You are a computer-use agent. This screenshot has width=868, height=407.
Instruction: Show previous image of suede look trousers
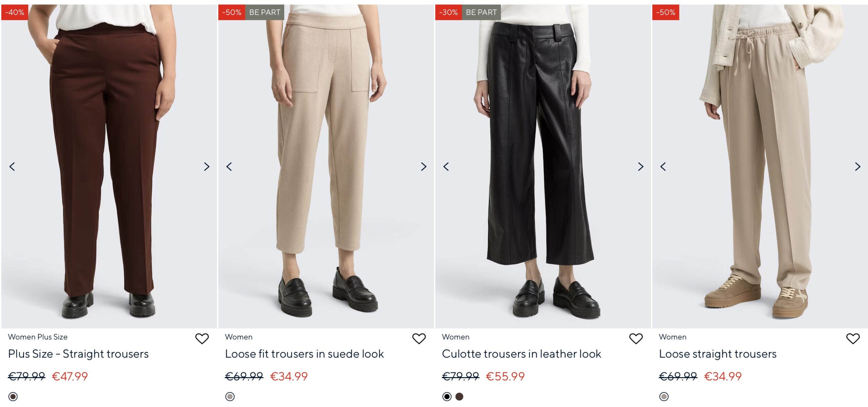tap(229, 166)
